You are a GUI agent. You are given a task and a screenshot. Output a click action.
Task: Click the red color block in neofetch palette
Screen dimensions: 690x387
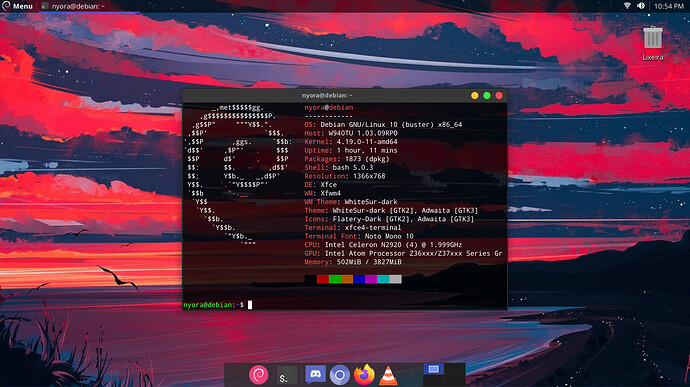(323, 279)
